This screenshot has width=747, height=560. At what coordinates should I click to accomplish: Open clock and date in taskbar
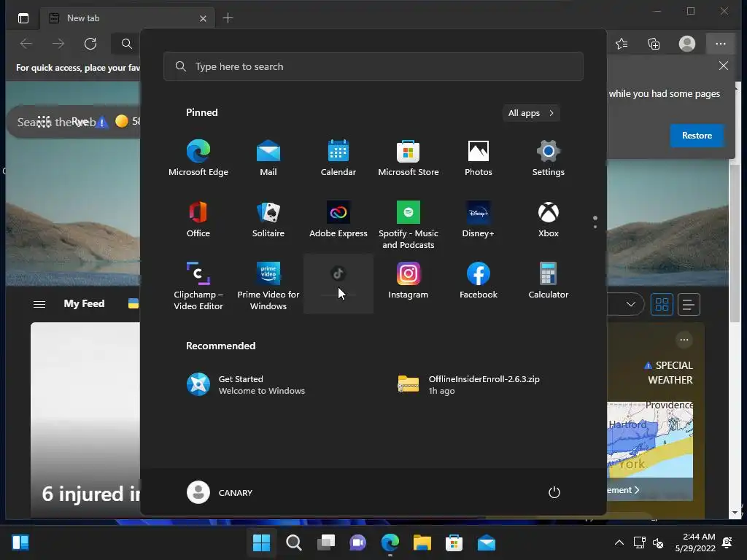pos(695,542)
